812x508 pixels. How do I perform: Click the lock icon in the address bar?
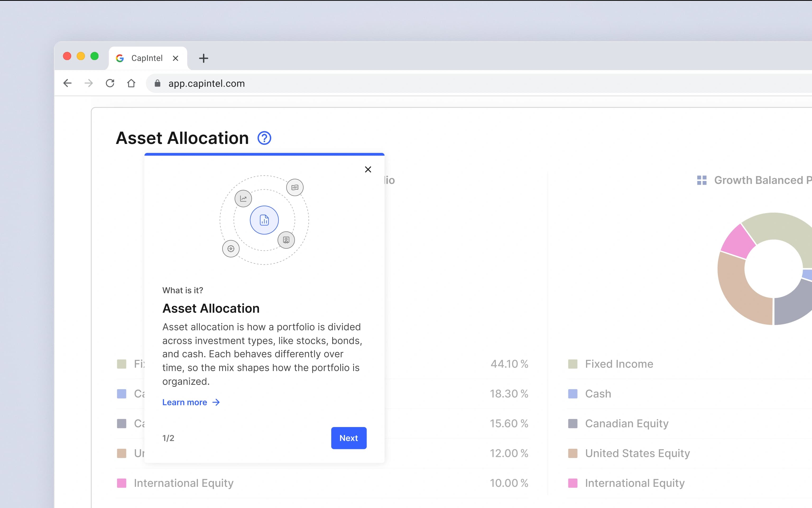pos(157,83)
